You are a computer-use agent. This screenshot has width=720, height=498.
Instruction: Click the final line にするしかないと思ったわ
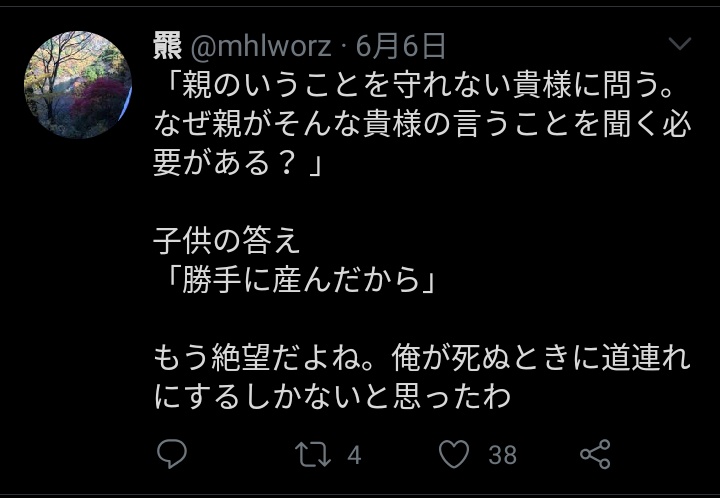click(x=332, y=396)
